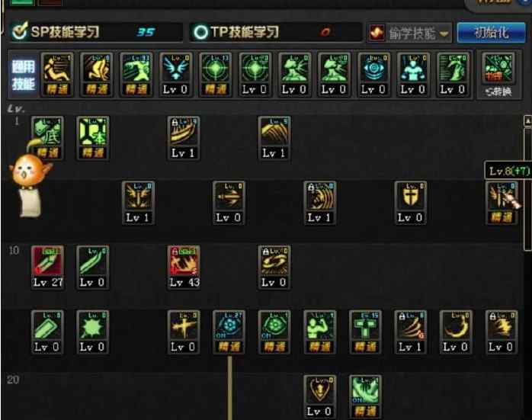Select the red Lv 27 skill icon
The height and width of the screenshot is (420, 532).
[x=47, y=267]
